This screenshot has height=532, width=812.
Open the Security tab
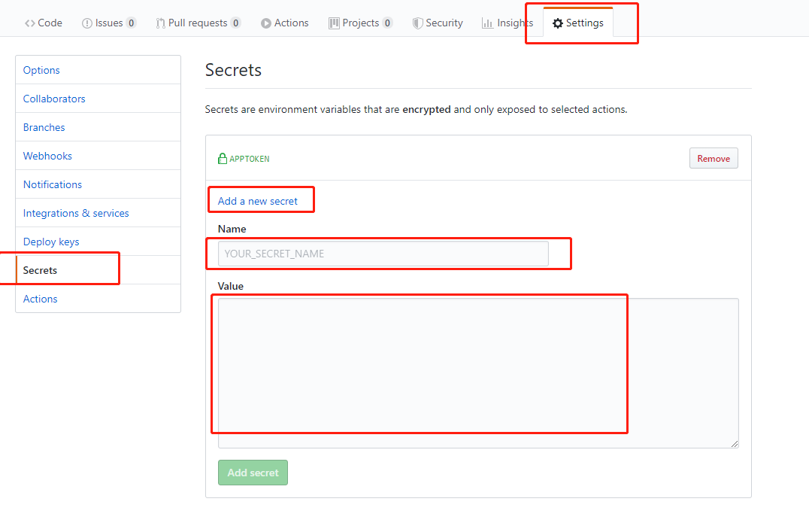tap(438, 23)
